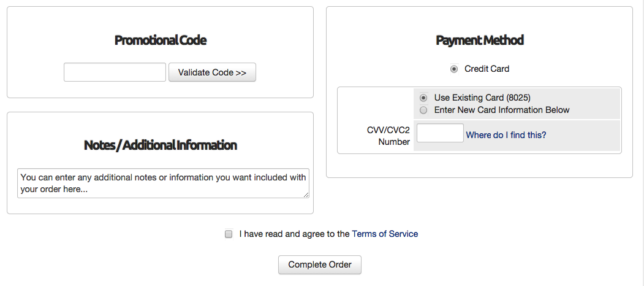Select Enter New Card Information radio button
The height and width of the screenshot is (286, 644).
coord(423,110)
